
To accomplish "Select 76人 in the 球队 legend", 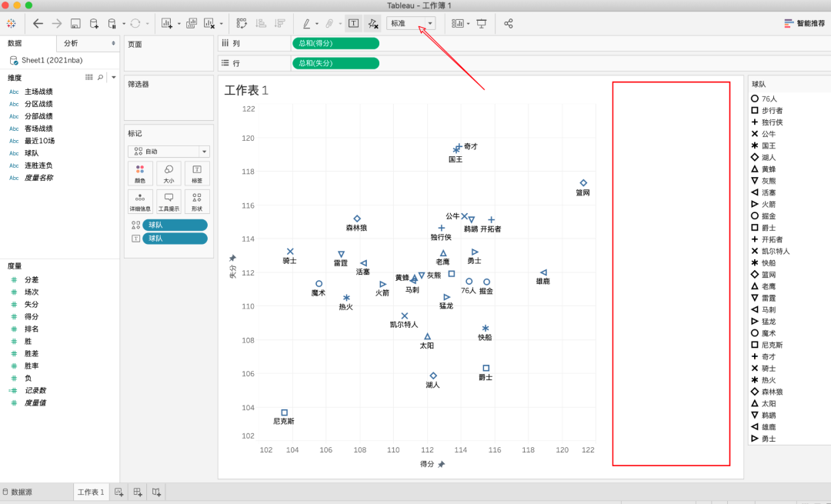I will pyautogui.click(x=764, y=98).
